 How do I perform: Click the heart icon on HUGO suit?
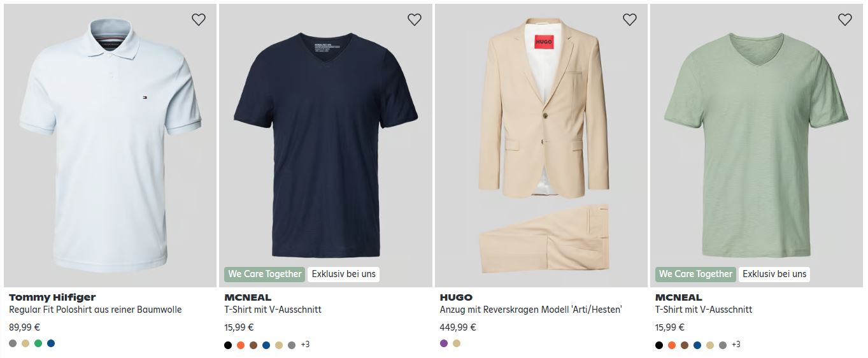(x=629, y=20)
